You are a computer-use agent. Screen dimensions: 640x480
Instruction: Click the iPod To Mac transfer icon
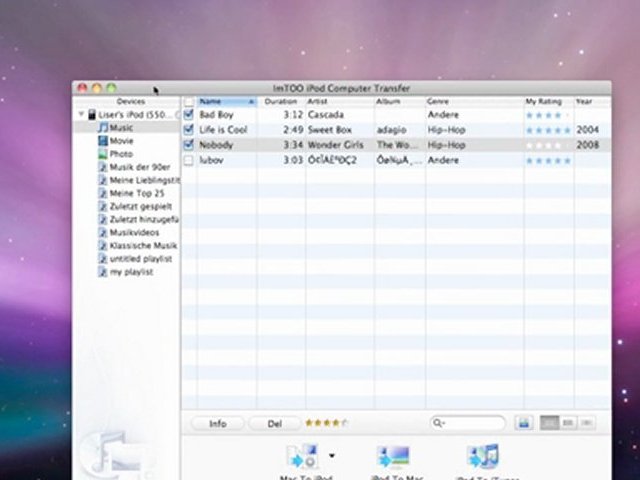(393, 458)
